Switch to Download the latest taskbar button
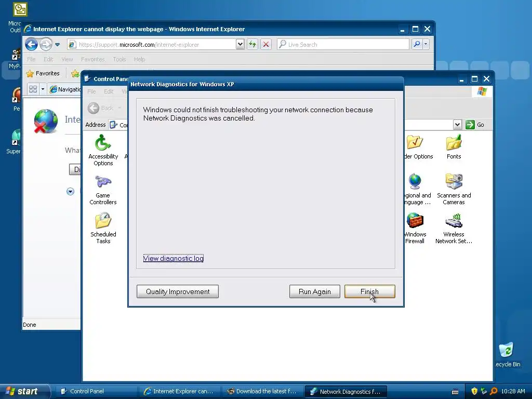 [262, 391]
